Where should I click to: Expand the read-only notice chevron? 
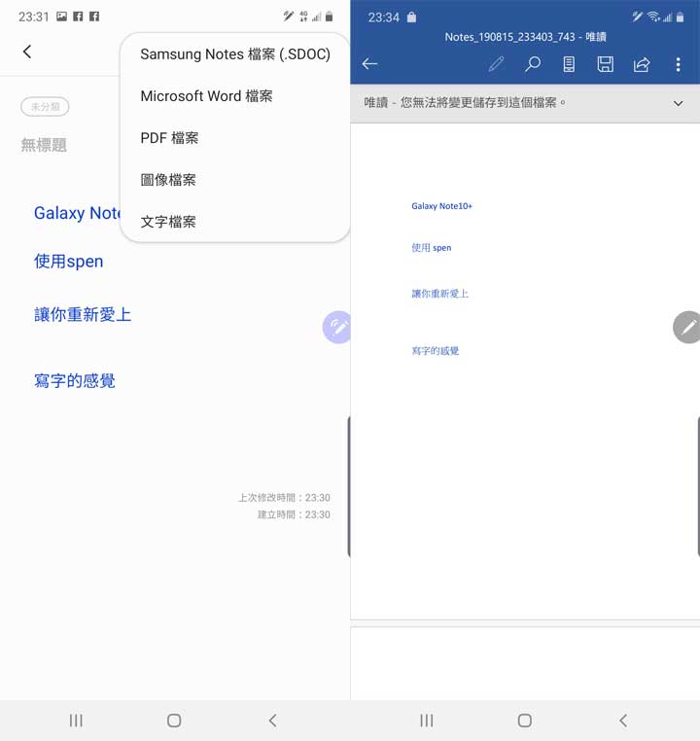click(x=678, y=103)
